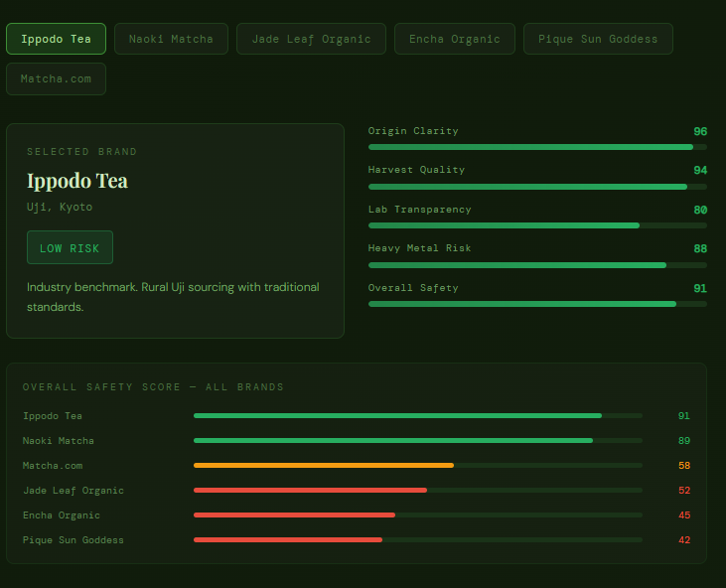Click the Origin Clarity progress bar
Screen dimensions: 726x588
[536, 147]
